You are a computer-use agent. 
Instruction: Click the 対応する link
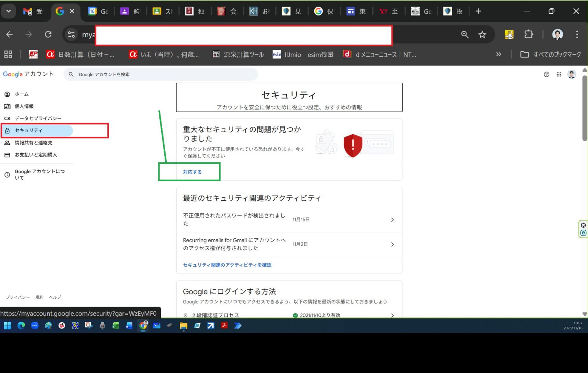tap(192, 172)
